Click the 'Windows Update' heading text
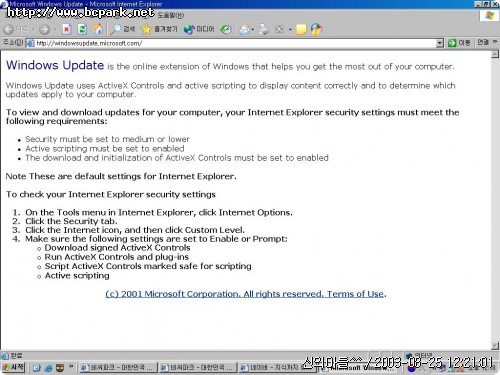 [55, 65]
